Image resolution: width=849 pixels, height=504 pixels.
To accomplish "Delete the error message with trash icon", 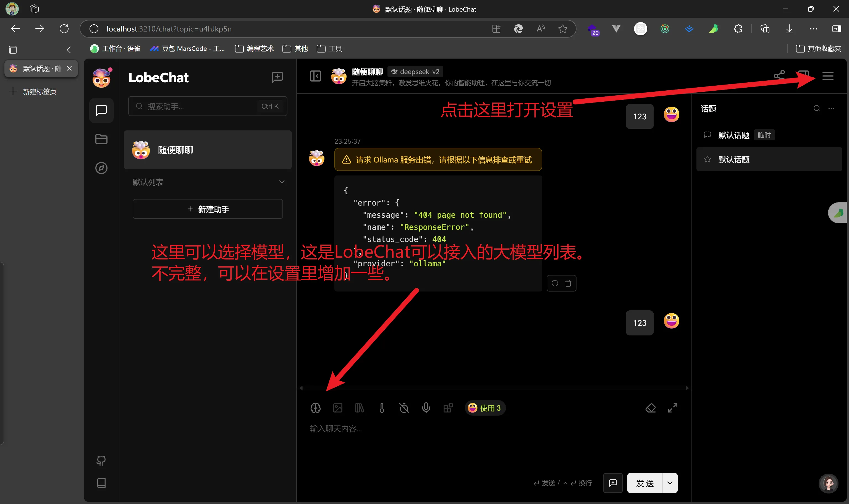I will click(568, 283).
